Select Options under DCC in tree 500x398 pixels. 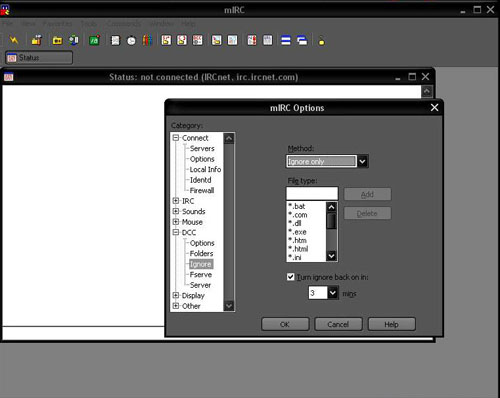point(202,243)
